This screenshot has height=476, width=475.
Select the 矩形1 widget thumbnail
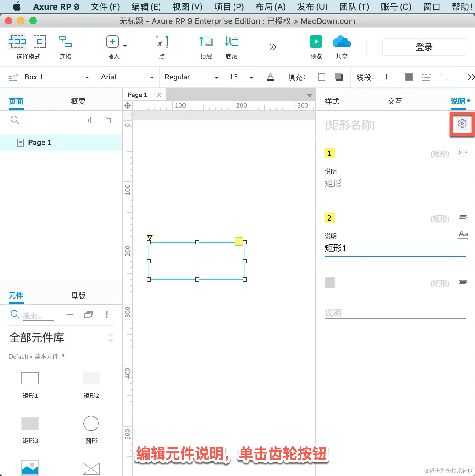coord(30,378)
